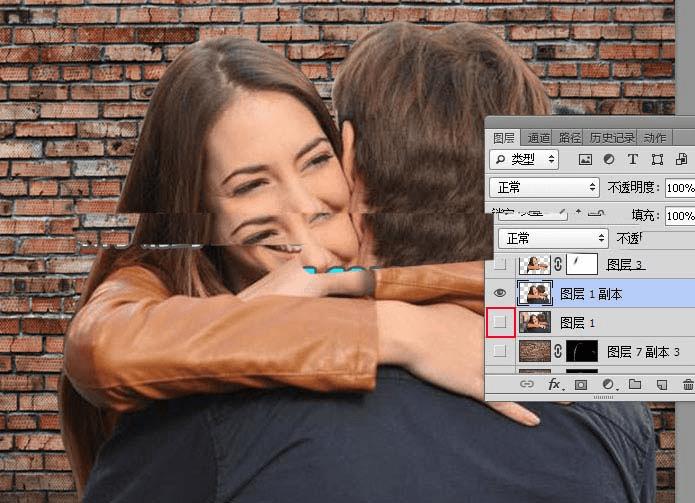Show 图层 1 via visibility box

pos(500,322)
